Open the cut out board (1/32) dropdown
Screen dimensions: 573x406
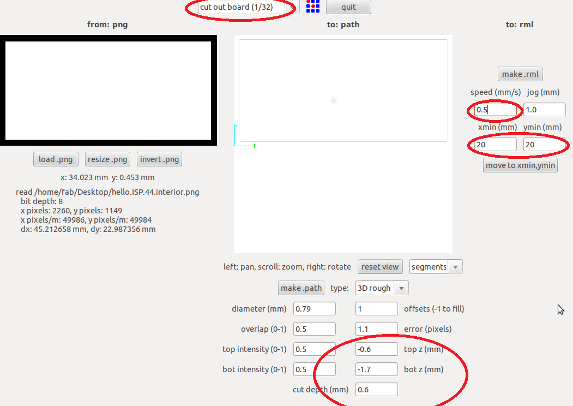tap(248, 7)
